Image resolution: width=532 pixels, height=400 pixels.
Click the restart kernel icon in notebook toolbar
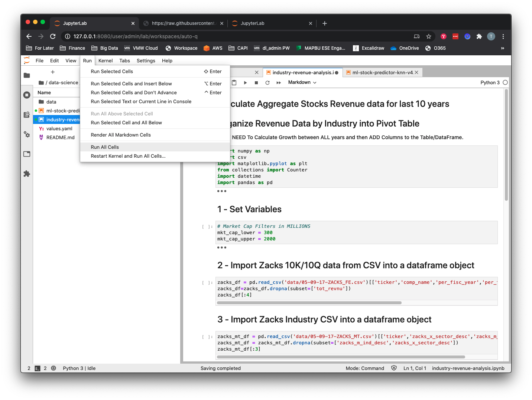click(x=267, y=83)
